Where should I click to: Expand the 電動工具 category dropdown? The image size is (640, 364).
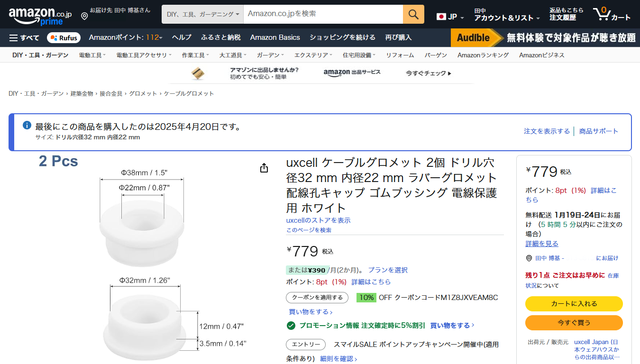[92, 55]
